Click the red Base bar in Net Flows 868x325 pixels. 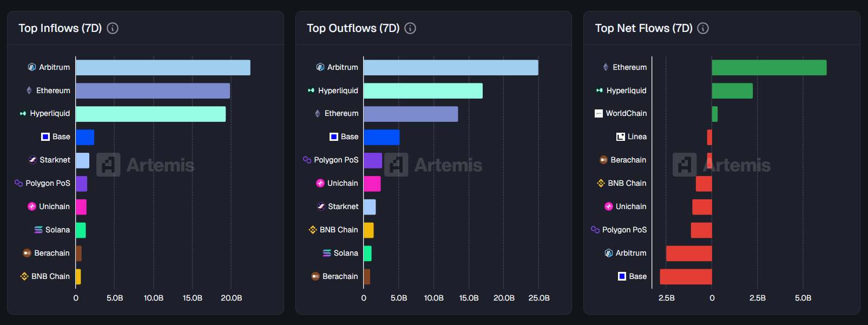pos(686,276)
